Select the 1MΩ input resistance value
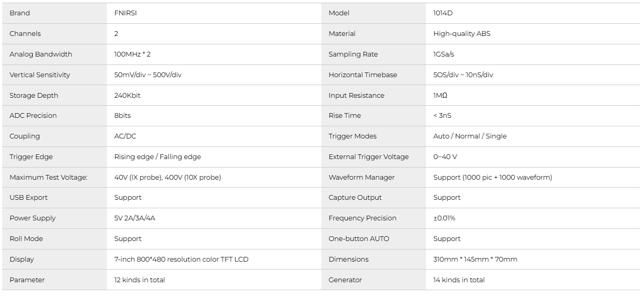This screenshot has height=296, width=644. coord(440,96)
